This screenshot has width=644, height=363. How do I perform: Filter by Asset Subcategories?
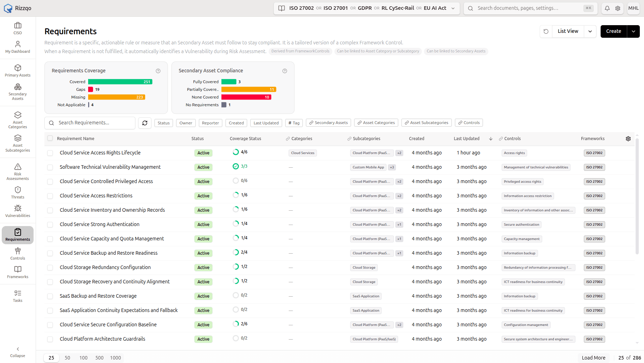pyautogui.click(x=426, y=123)
